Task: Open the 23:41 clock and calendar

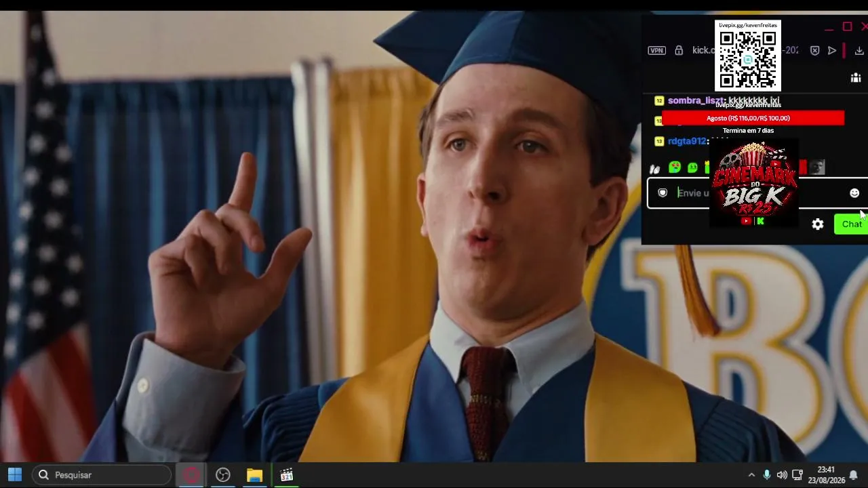Action: pos(827,475)
